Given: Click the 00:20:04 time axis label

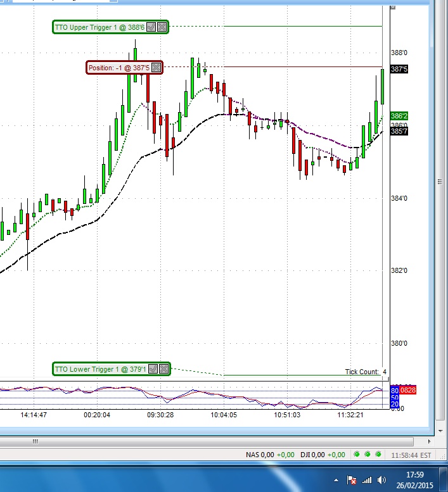Looking at the screenshot, I should point(97,415).
